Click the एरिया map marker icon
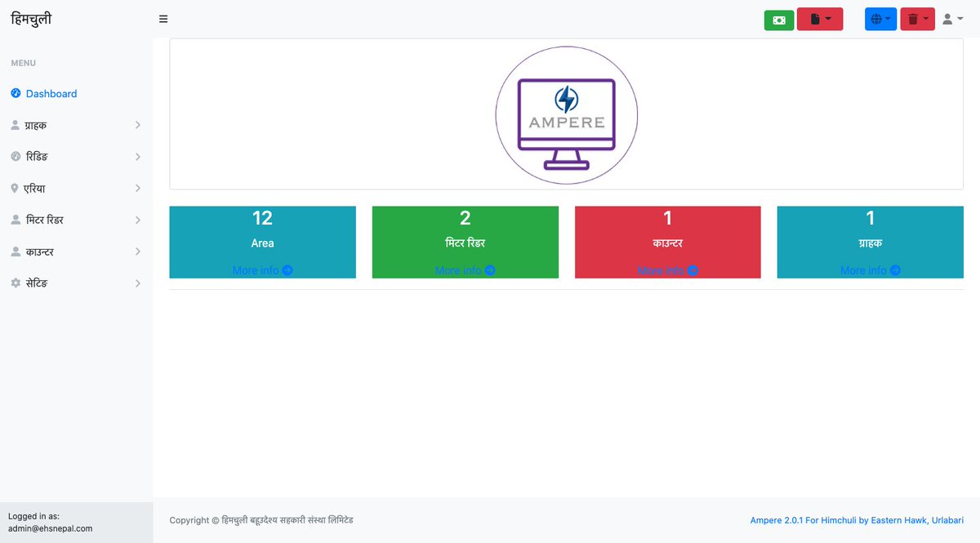The height and width of the screenshot is (543, 980). [x=15, y=188]
